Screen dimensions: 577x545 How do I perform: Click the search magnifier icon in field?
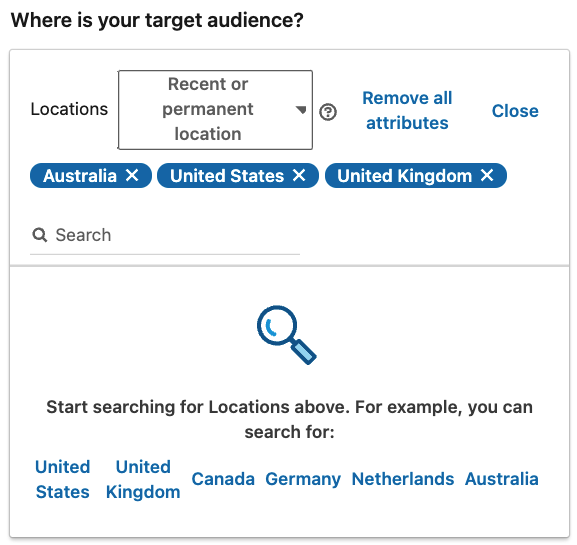click(39, 235)
